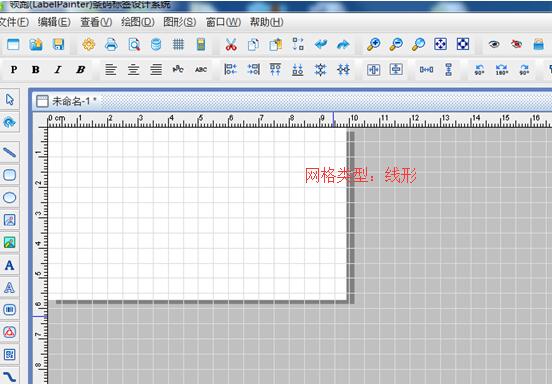Distribute objects with equal vertical spacing
552x385 pixels.
pos(448,70)
